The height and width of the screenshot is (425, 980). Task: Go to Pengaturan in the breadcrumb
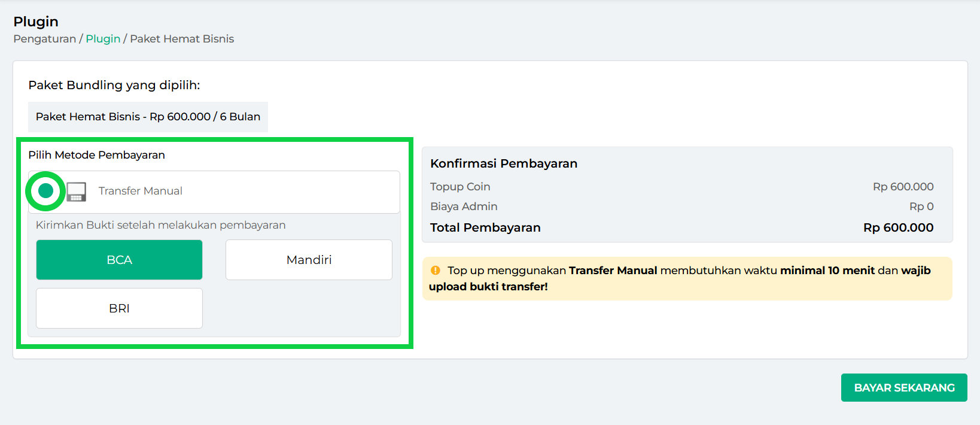[45, 39]
